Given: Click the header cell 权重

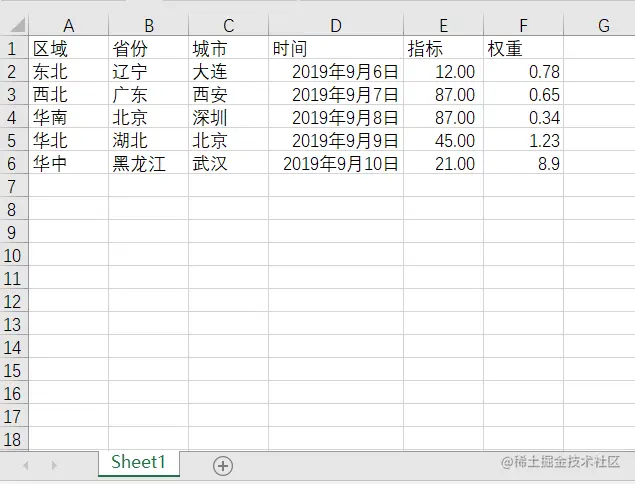Looking at the screenshot, I should click(x=523, y=49).
